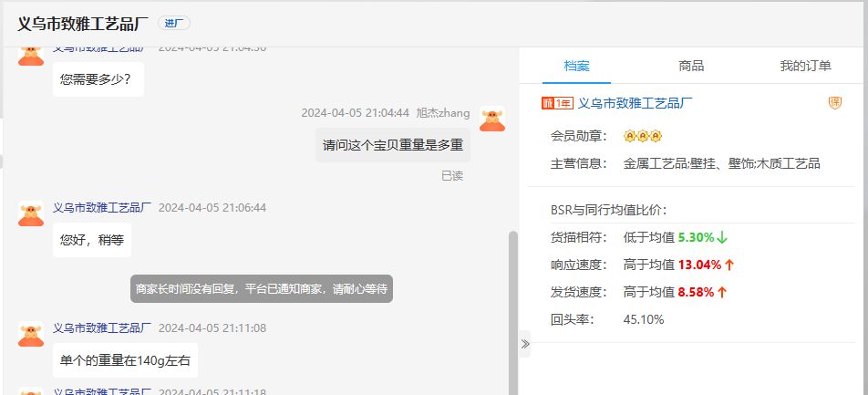Click the orange 保 shield badge icon
Viewport: 868px width, 395px height.
tap(835, 103)
